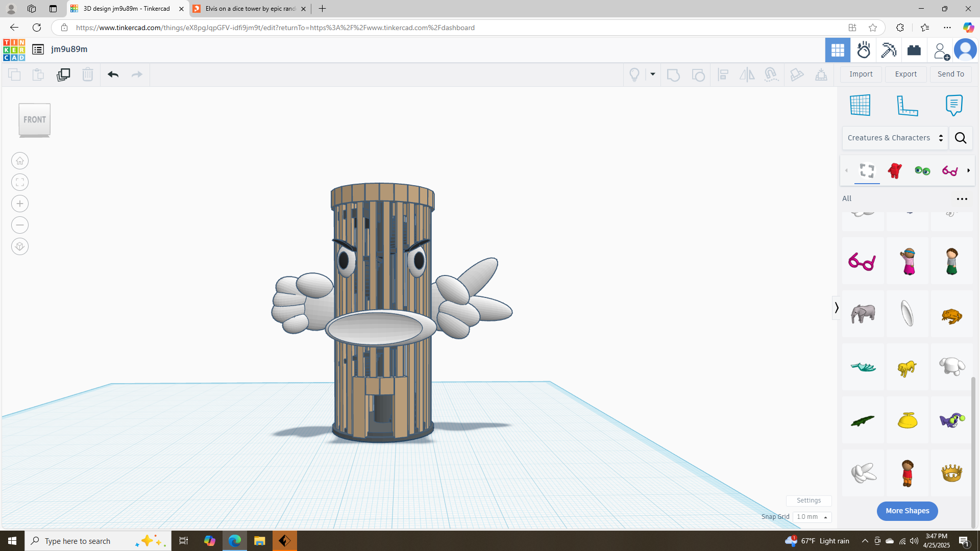
Task: Pick the orange frog shape
Action: (952, 315)
